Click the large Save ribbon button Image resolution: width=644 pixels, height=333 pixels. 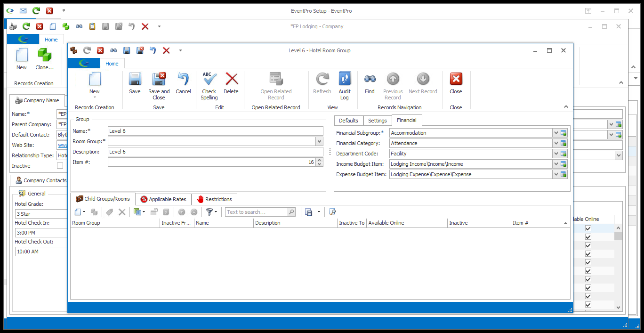pos(135,83)
